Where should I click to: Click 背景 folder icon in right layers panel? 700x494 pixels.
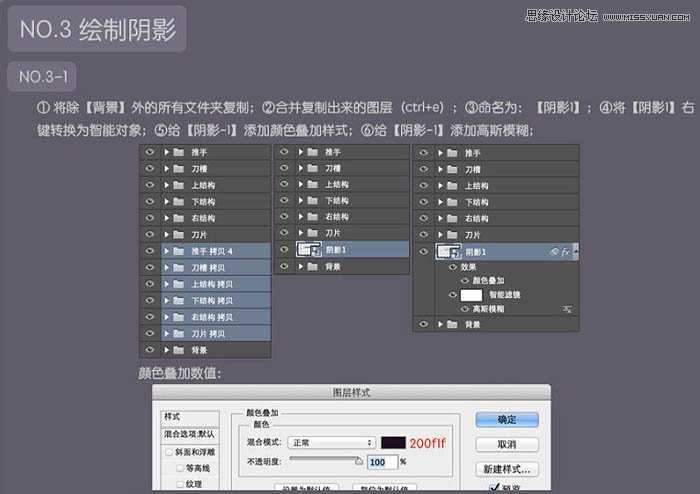coord(452,324)
